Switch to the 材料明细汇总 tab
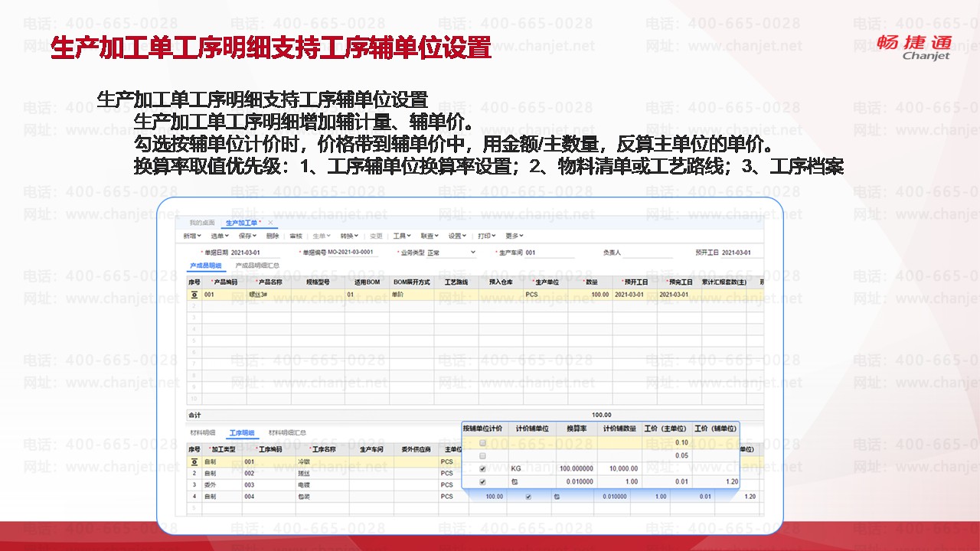Screen dimensions: 980x551 pyautogui.click(x=287, y=432)
